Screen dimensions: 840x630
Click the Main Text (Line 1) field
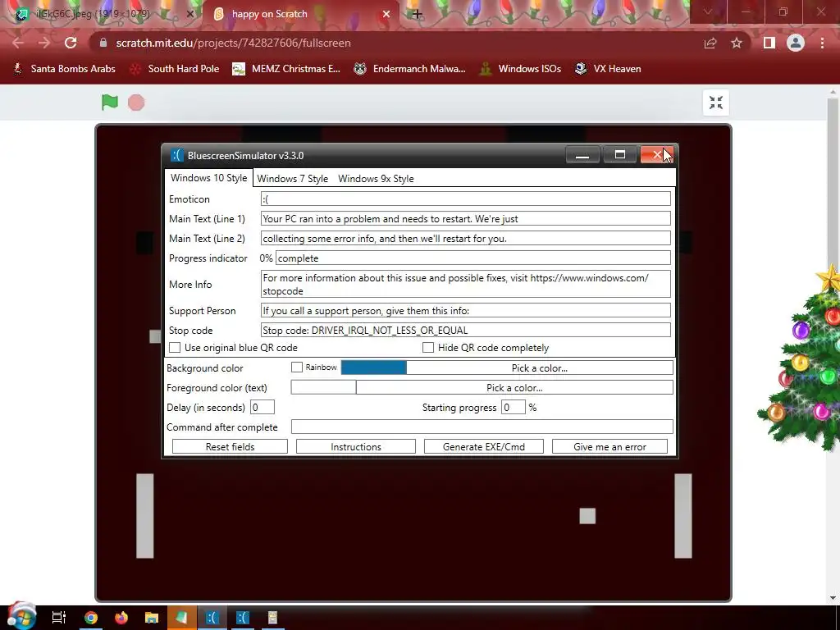(466, 218)
